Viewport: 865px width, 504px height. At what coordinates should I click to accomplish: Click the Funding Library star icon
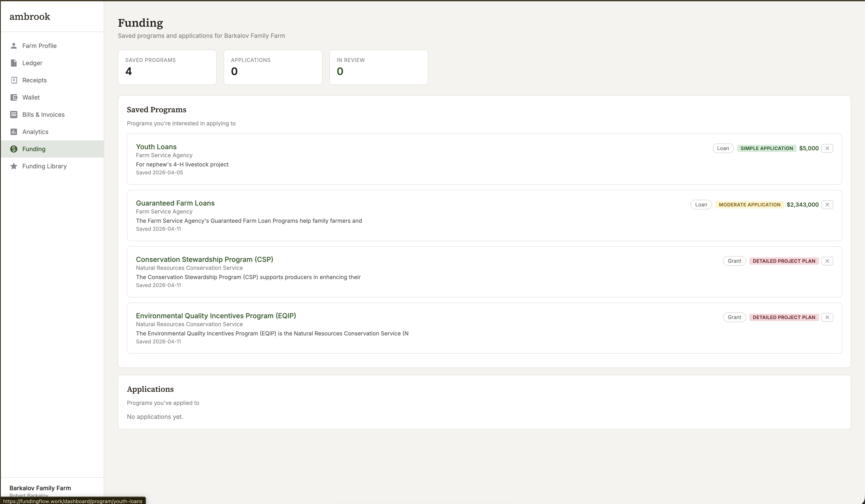click(x=14, y=166)
